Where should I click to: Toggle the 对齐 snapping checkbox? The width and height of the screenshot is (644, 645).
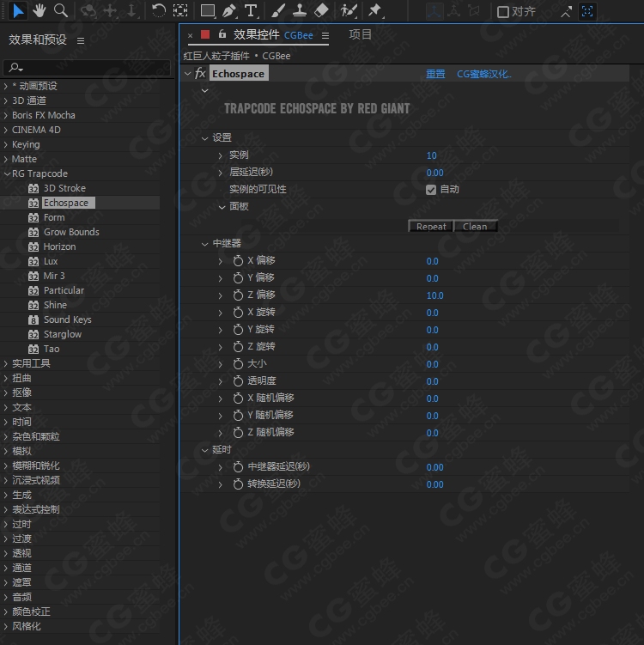coord(502,12)
